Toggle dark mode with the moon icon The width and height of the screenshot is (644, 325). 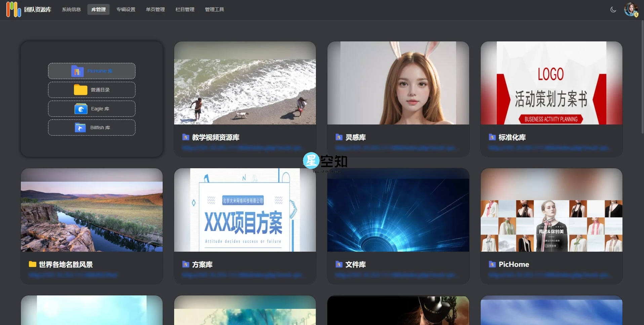(613, 9)
